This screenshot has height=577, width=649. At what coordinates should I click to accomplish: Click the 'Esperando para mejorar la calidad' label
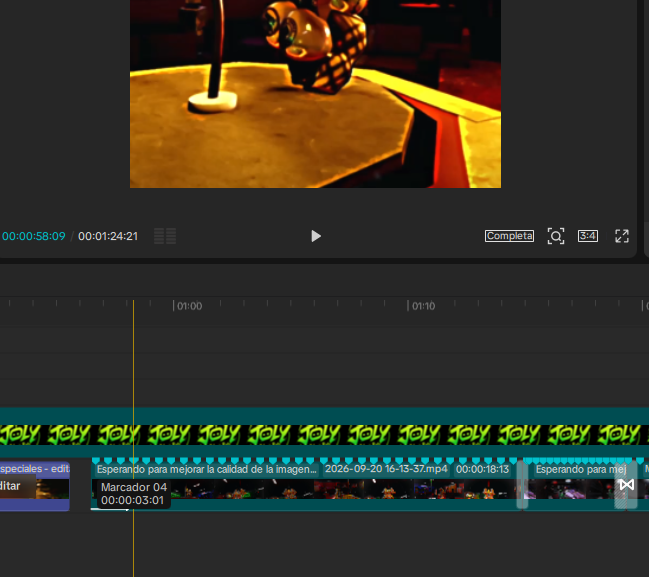click(206, 469)
